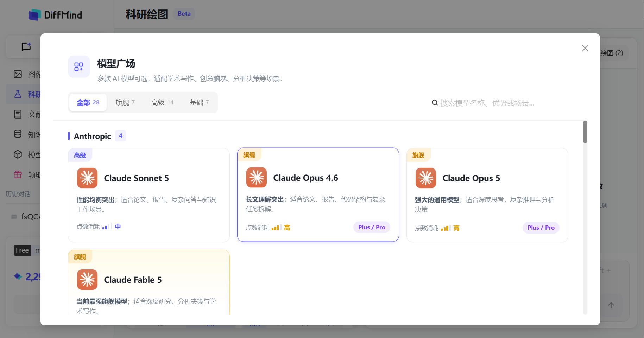Select the Claude Fable 5 model name
The image size is (644, 338).
coord(133,280)
